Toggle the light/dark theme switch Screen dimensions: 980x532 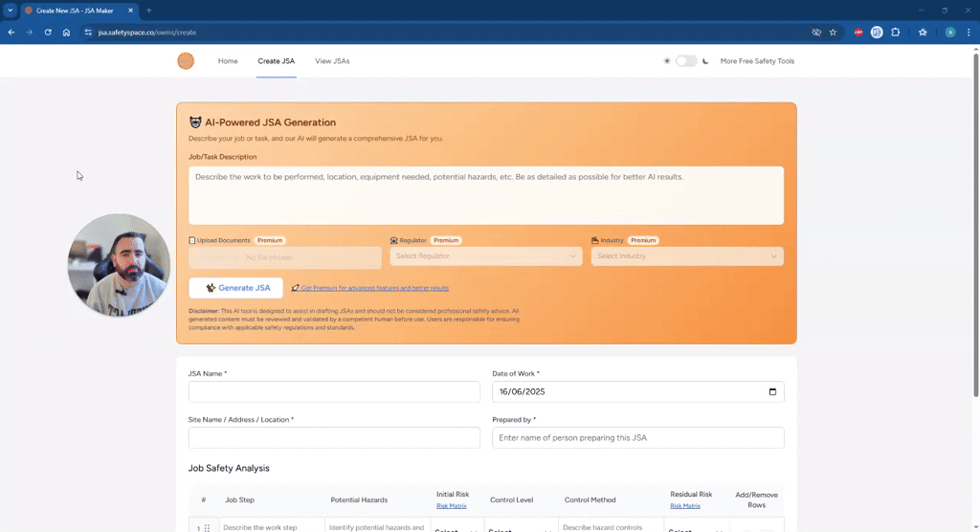(x=686, y=61)
